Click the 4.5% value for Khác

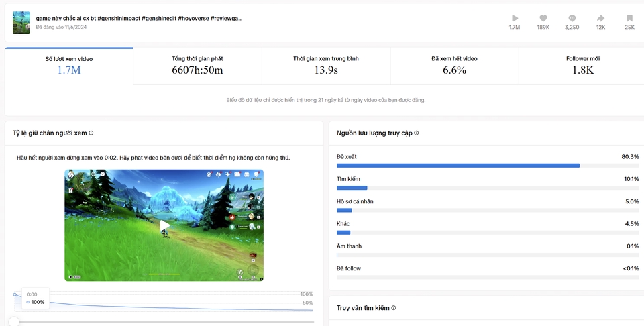pyautogui.click(x=632, y=224)
